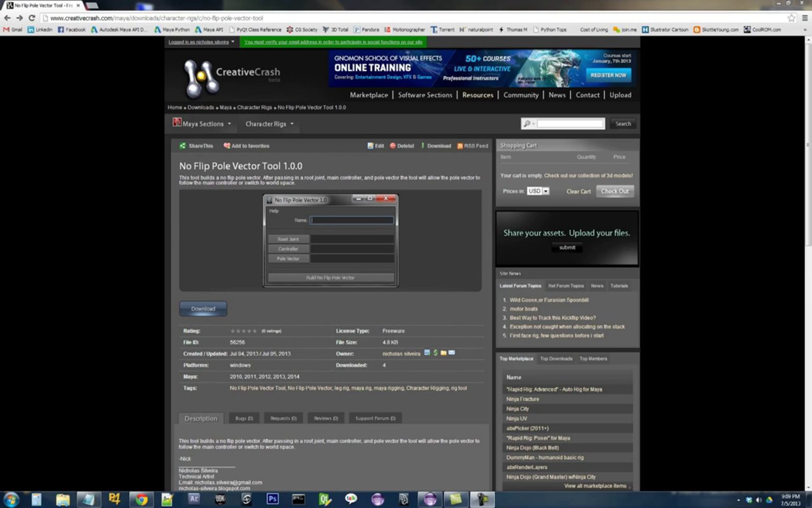Switch to the Top Members tab

tap(593, 359)
